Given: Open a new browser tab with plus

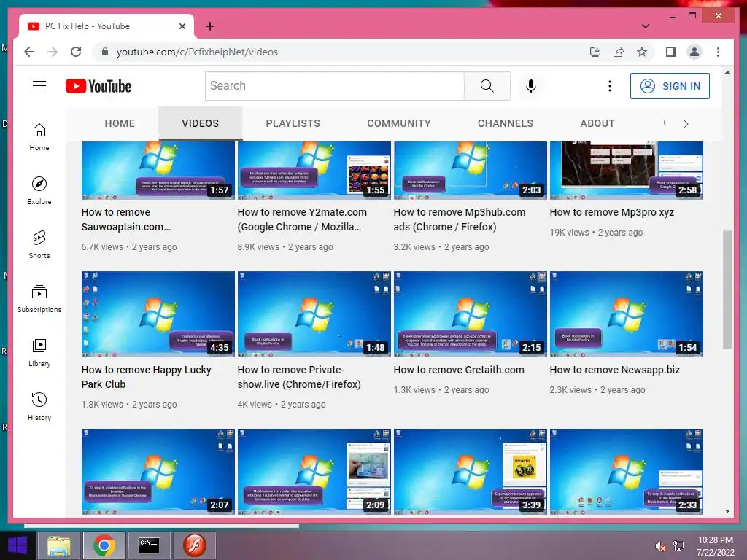Looking at the screenshot, I should click(x=210, y=26).
